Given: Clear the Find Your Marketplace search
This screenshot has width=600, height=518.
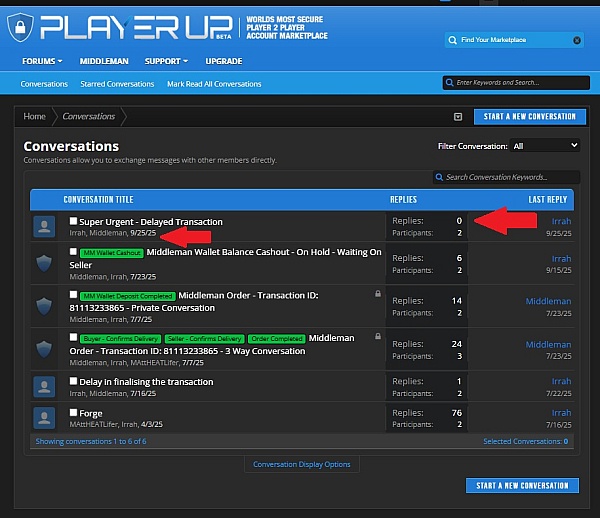Looking at the screenshot, I should pos(577,40).
